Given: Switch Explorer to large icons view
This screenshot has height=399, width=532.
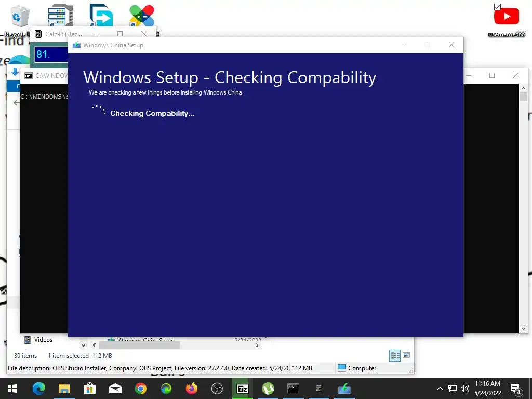Looking at the screenshot, I should click(x=406, y=355).
